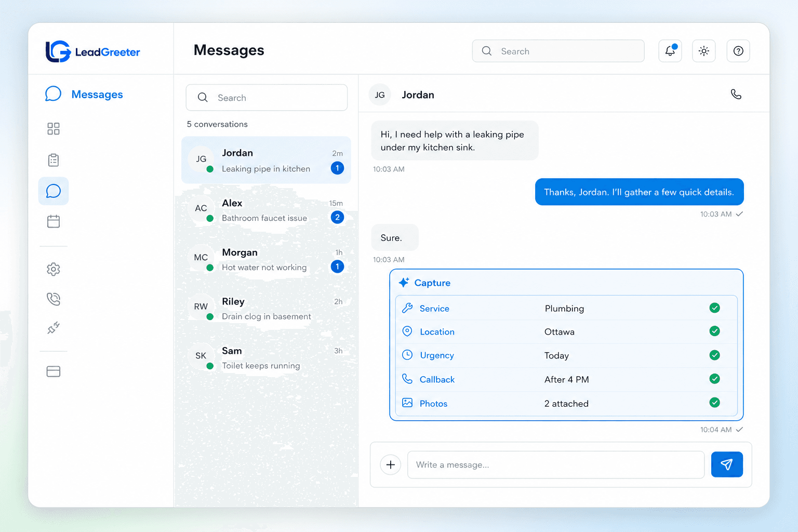Viewport: 798px width, 532px height.
Task: Click Jordan's unread badge in list
Action: 337,168
